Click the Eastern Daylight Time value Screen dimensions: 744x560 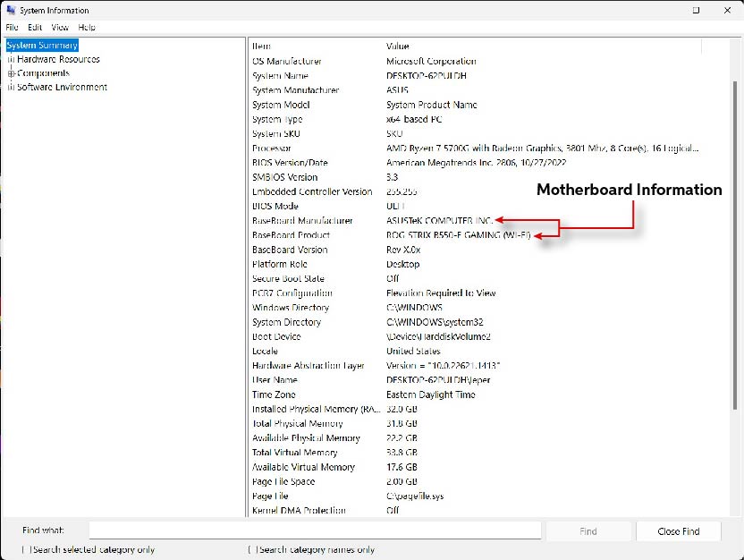[431, 395]
